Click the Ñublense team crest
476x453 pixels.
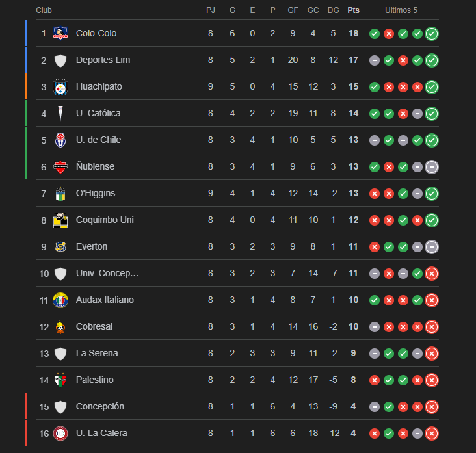[x=60, y=166]
